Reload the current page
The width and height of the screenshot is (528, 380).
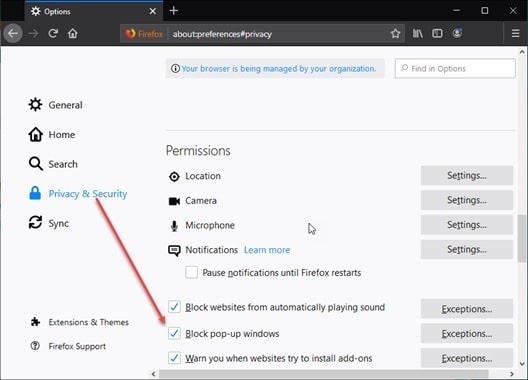53,33
